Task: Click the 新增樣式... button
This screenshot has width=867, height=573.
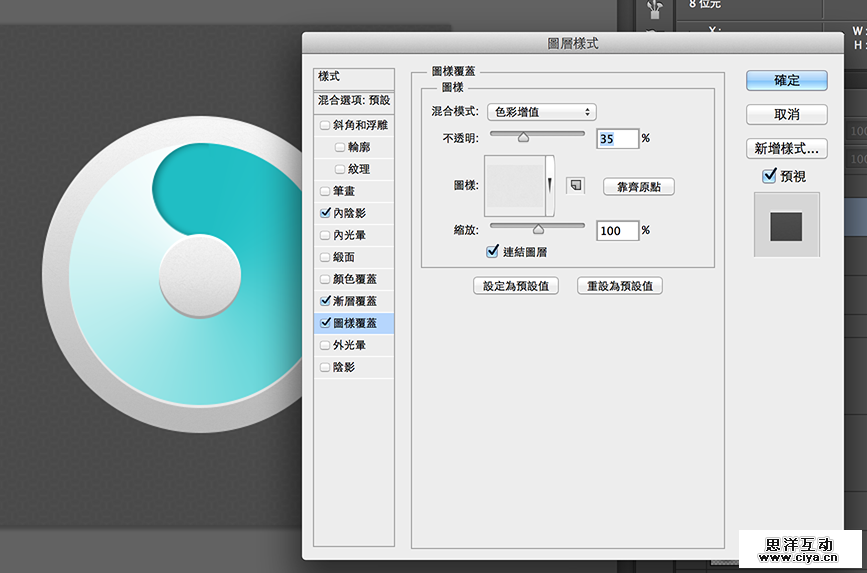Action: tap(786, 149)
